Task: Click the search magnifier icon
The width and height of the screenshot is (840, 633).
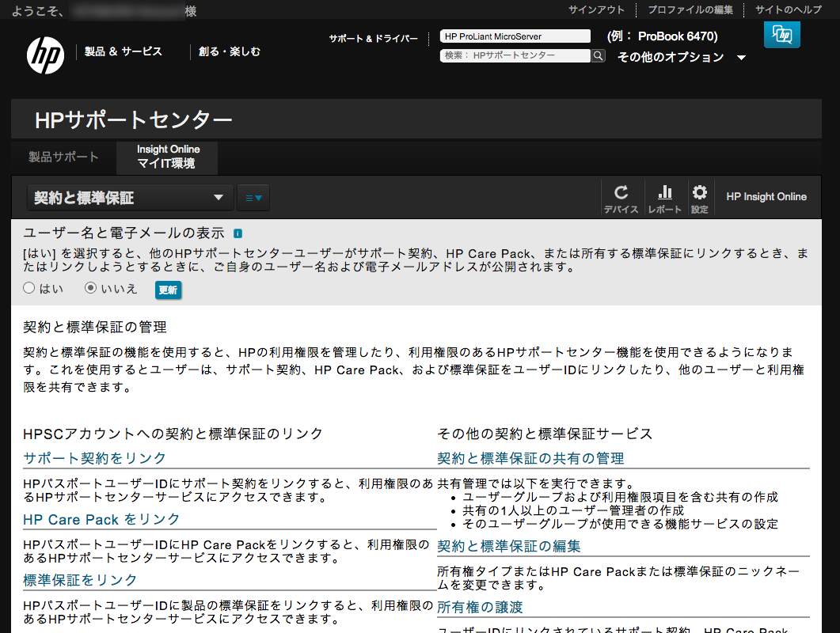Action: click(x=599, y=56)
